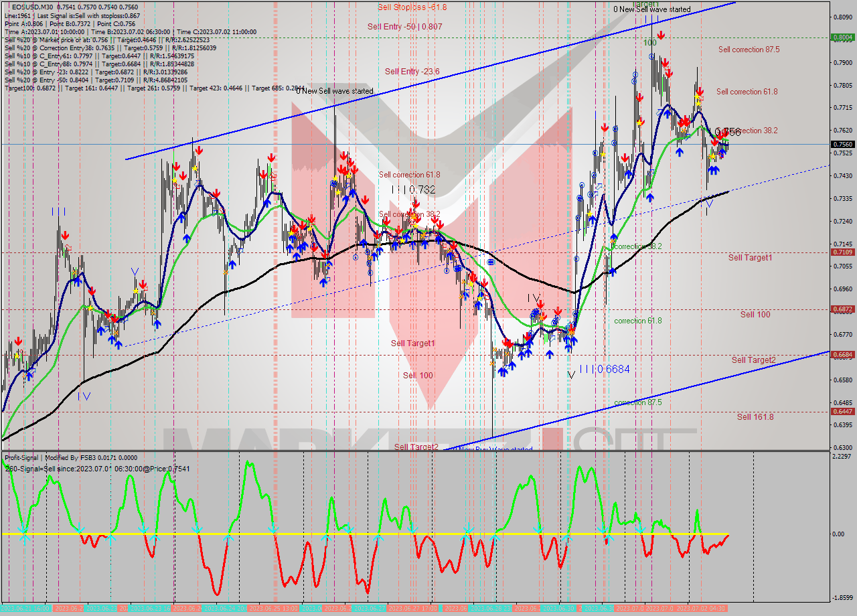
Task: Select the 'I I I 0.732' wave label
Action: tap(414, 189)
